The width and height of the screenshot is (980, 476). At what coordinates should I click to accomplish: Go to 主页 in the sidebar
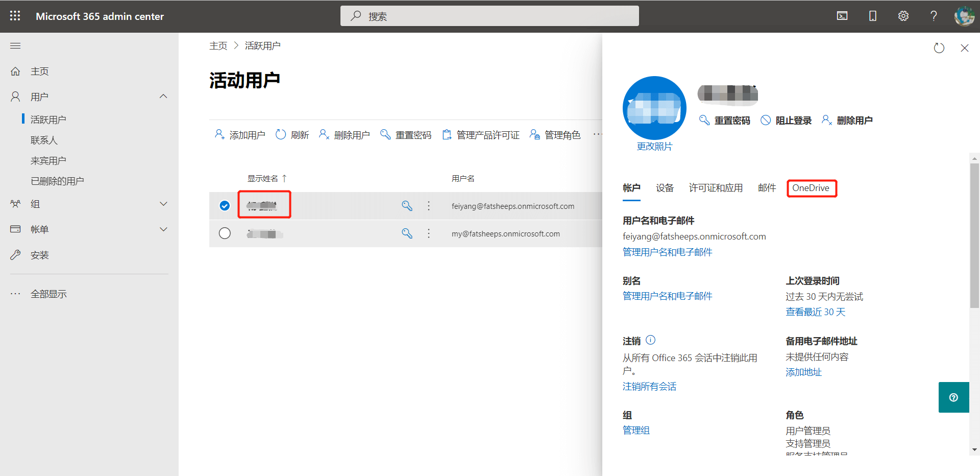click(x=39, y=72)
